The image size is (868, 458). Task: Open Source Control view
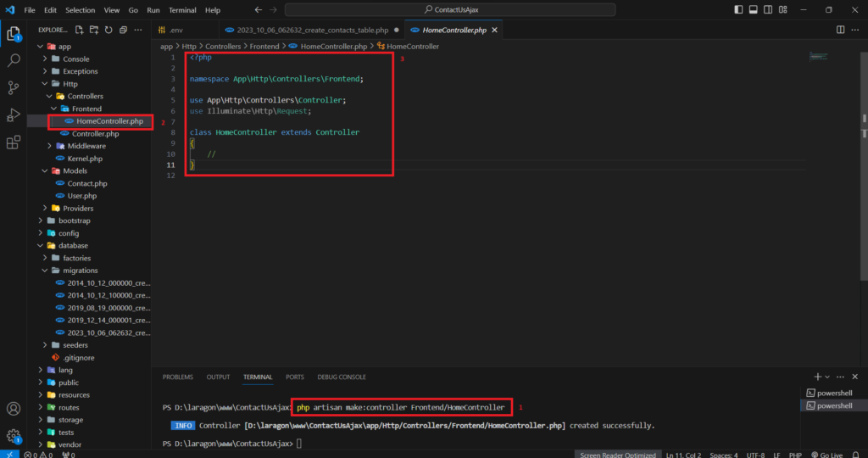(x=14, y=87)
